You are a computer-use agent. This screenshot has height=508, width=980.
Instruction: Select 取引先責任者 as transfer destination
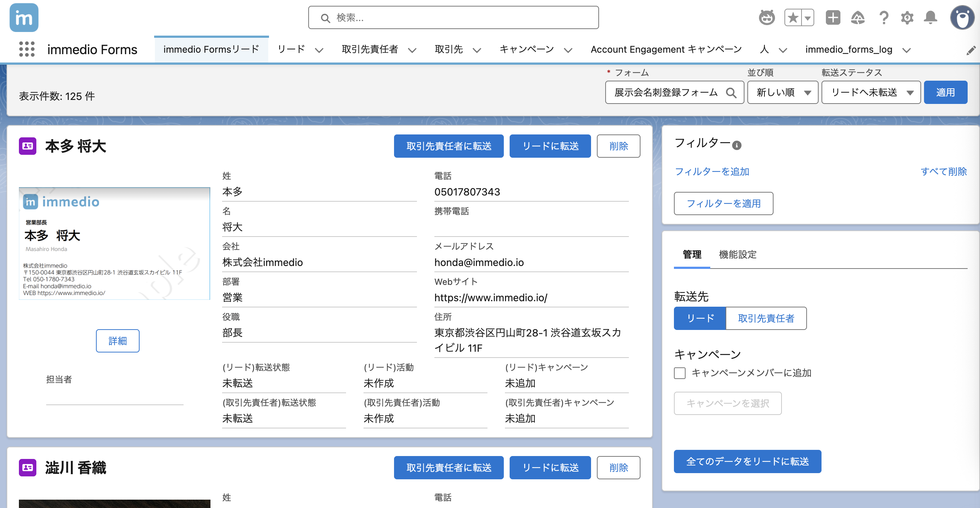[766, 318]
